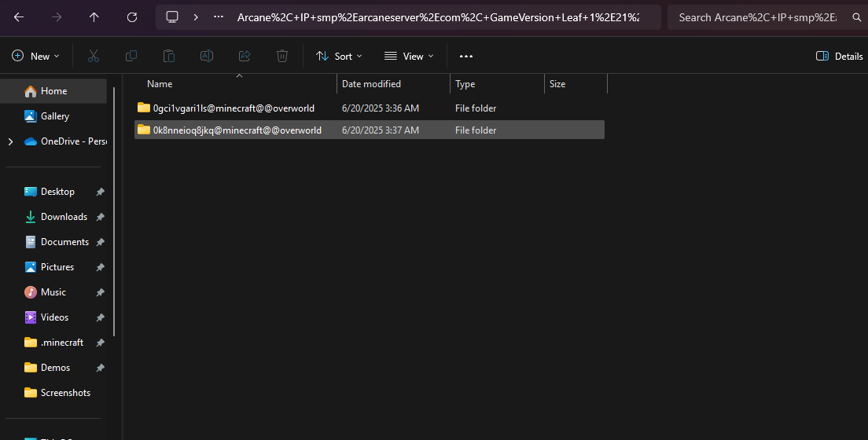The height and width of the screenshot is (440, 868).
Task: Click the pin icon next to Pictures
Action: pyautogui.click(x=100, y=267)
